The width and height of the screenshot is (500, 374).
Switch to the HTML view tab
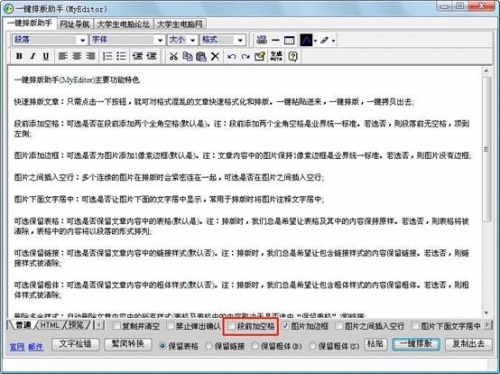coord(50,325)
